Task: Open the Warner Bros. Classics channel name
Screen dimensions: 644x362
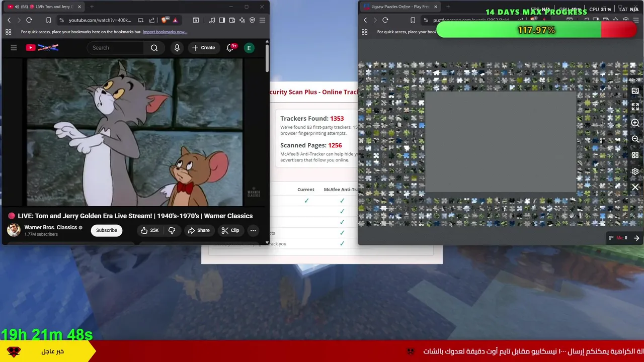Action: tap(50, 227)
